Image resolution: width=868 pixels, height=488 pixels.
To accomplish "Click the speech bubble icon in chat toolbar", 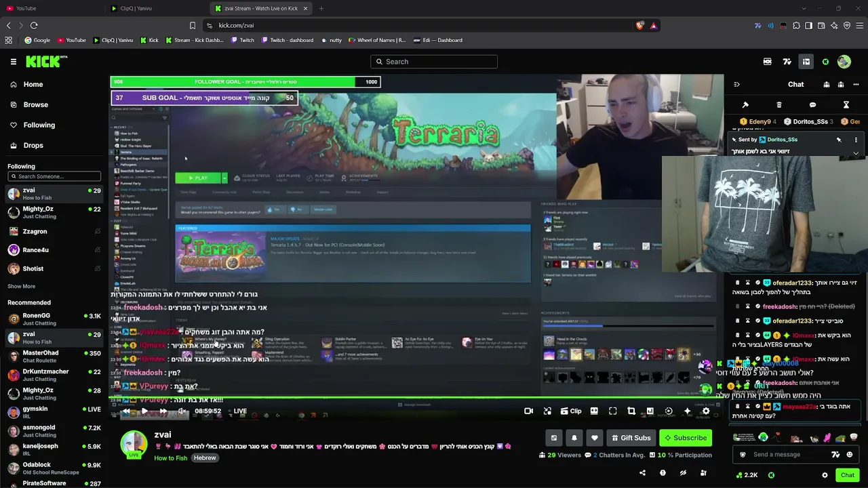I will click(x=812, y=105).
